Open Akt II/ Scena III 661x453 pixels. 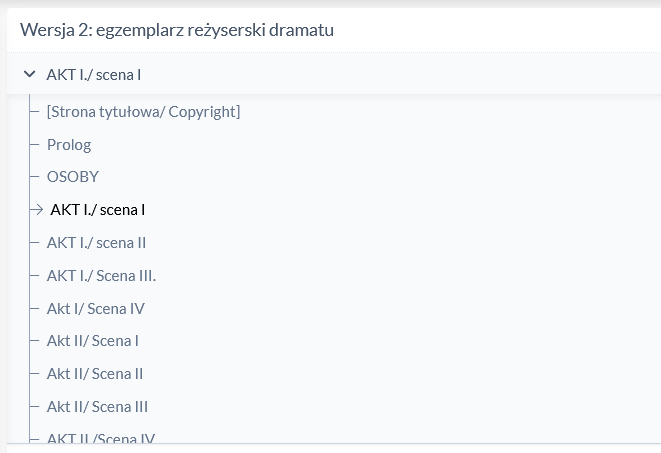(x=97, y=407)
